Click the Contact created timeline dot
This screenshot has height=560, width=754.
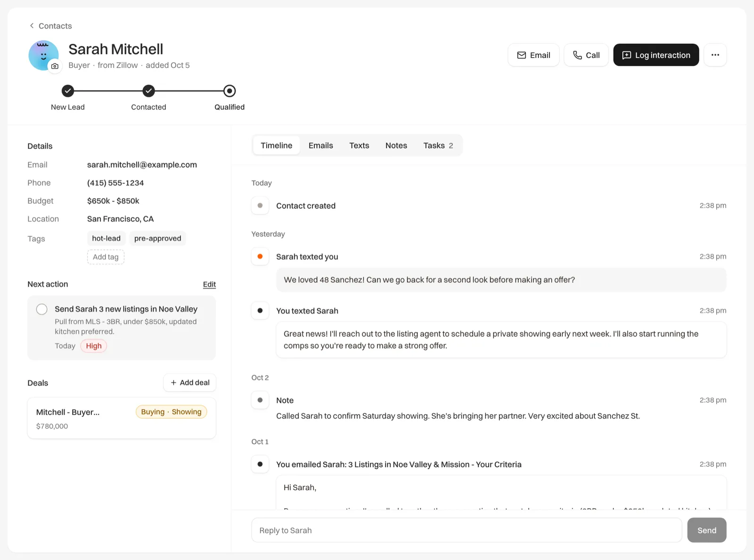pos(260,206)
